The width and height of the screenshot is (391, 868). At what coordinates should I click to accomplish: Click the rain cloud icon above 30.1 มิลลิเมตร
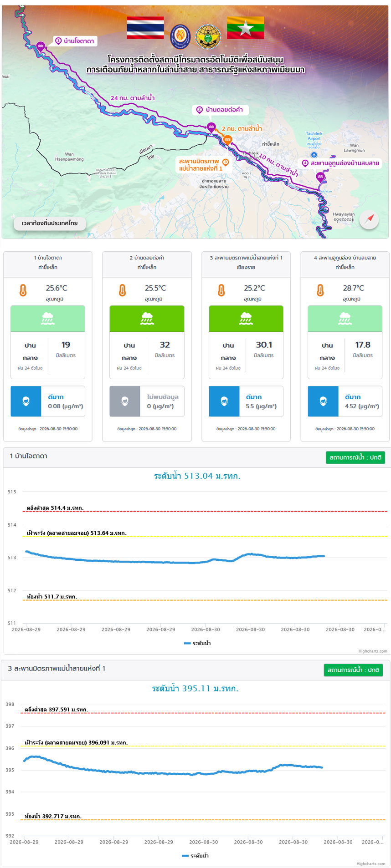(246, 319)
